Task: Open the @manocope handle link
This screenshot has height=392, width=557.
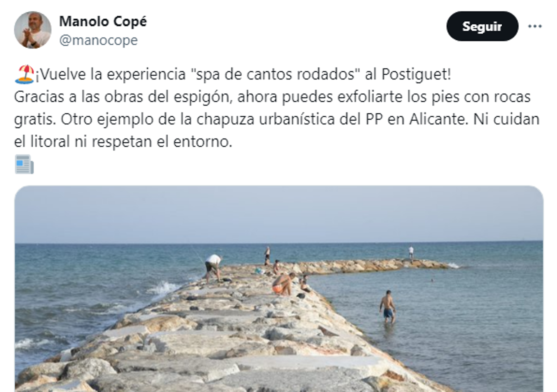Action: point(98,40)
